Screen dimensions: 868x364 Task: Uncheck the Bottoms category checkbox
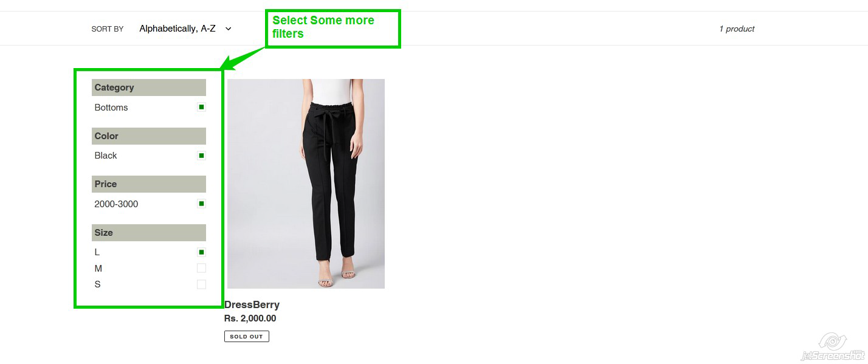pos(201,107)
